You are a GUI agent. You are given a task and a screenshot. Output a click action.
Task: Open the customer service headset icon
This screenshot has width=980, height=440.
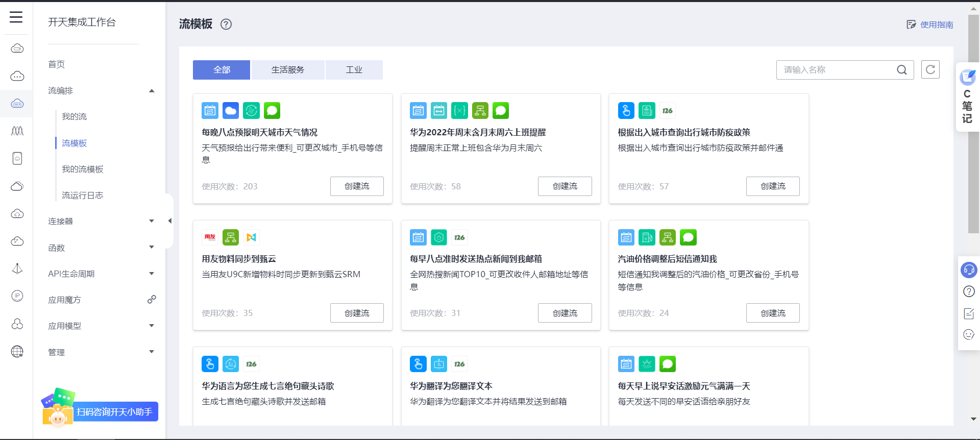point(968,270)
